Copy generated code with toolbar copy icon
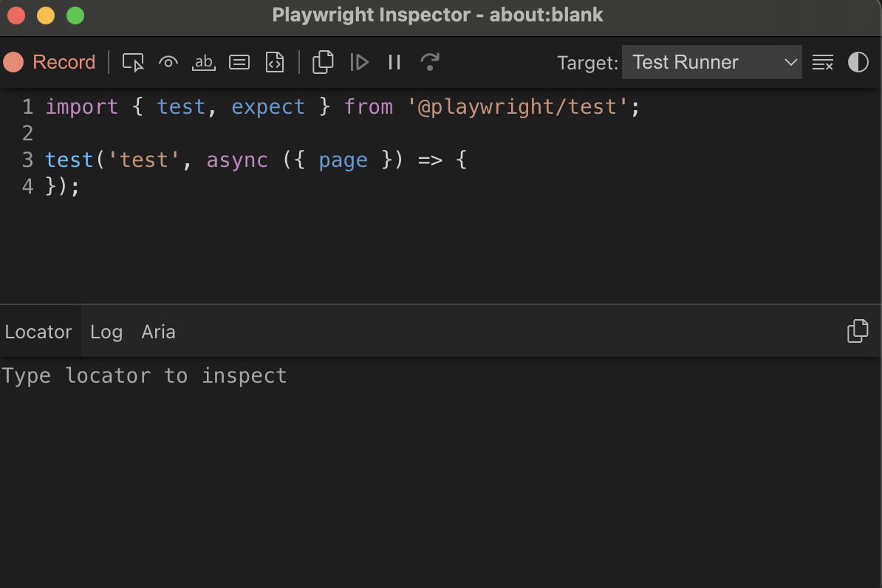This screenshot has height=588, width=882. 323,63
